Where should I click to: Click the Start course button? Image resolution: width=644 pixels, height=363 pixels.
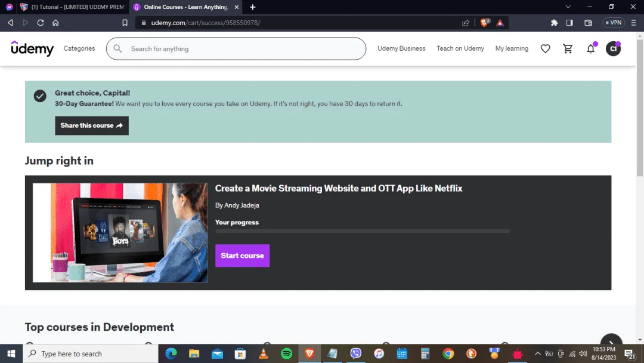pos(242,256)
